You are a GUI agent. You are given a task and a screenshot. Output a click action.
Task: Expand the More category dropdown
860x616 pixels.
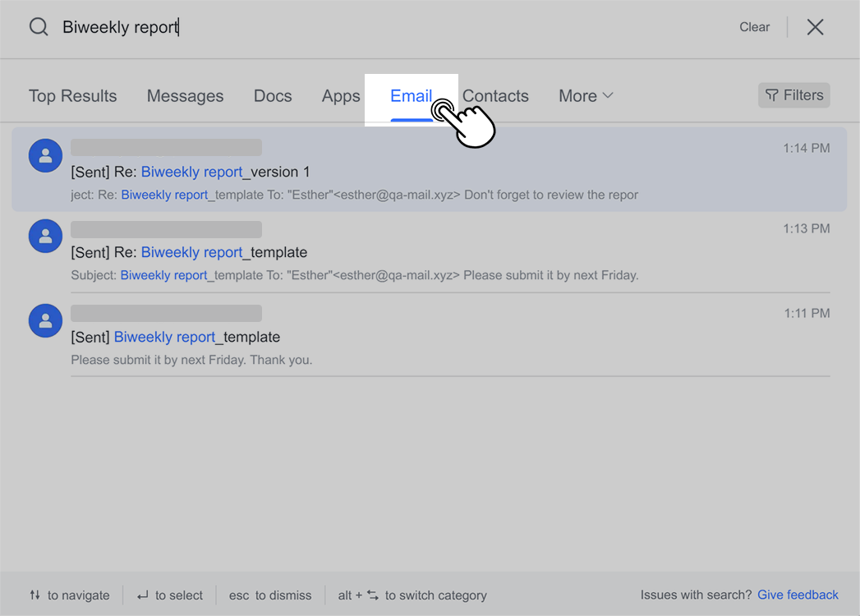pyautogui.click(x=585, y=95)
